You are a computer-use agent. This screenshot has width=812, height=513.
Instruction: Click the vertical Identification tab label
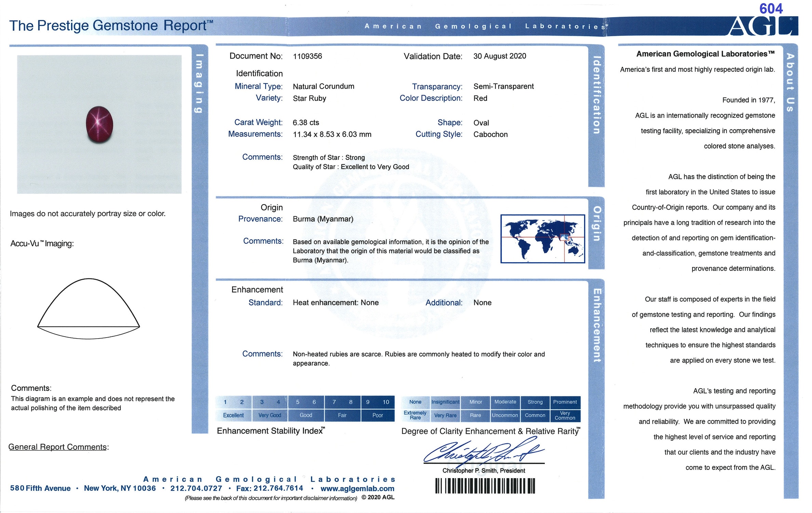click(x=596, y=95)
